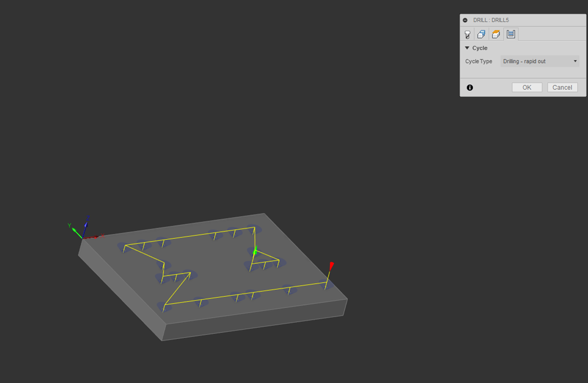
Task: Collapse the DRILL dialog with minus icon
Action: click(465, 20)
